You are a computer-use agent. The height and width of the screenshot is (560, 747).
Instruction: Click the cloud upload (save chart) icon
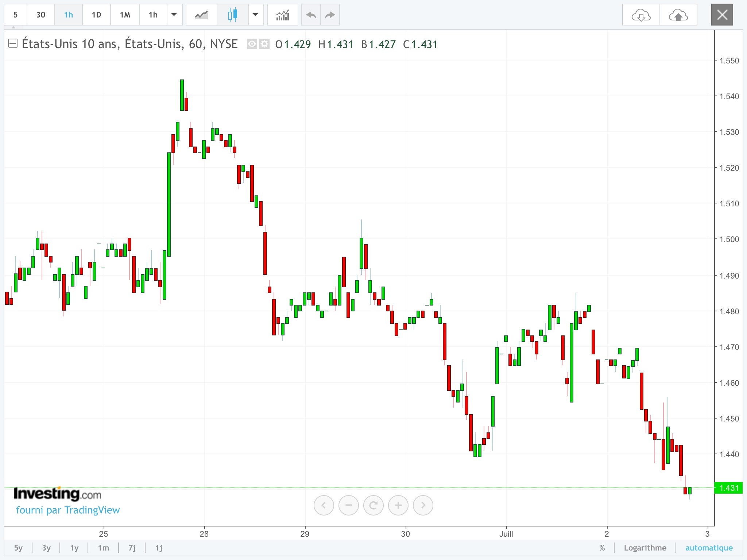coord(678,15)
